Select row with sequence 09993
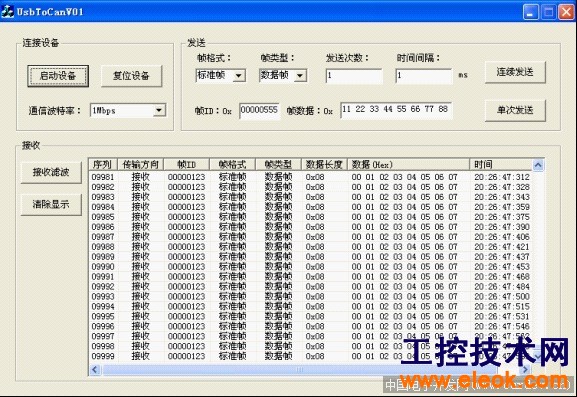 tap(311, 296)
